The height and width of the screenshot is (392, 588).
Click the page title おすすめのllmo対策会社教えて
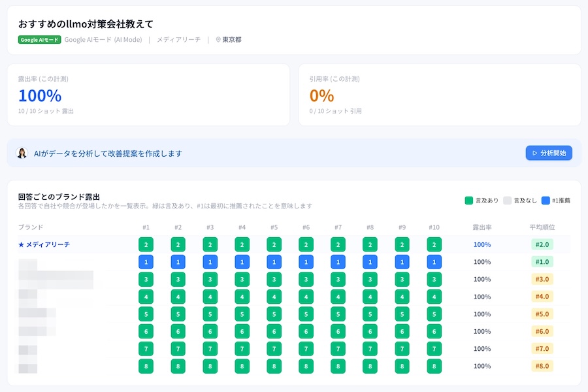coord(86,24)
